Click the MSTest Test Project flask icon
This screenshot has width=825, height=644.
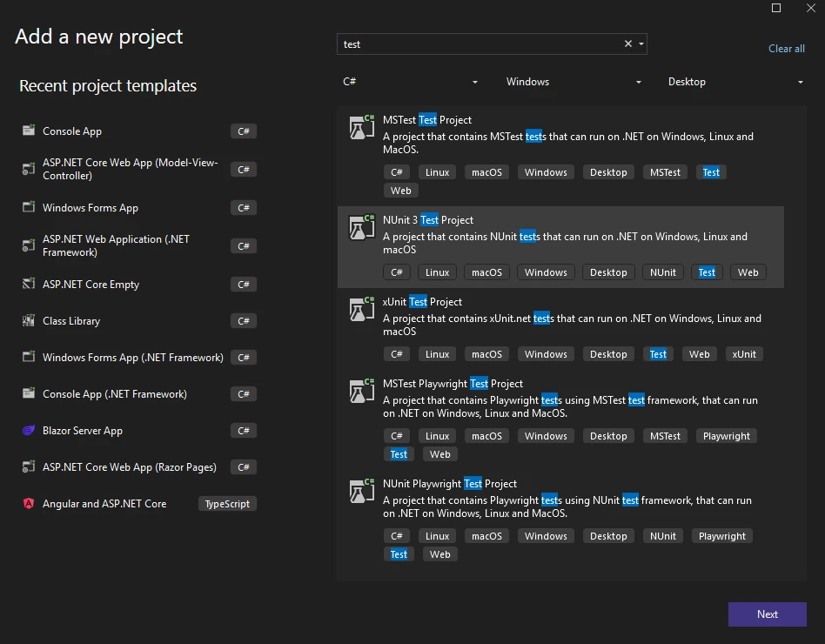[362, 127]
